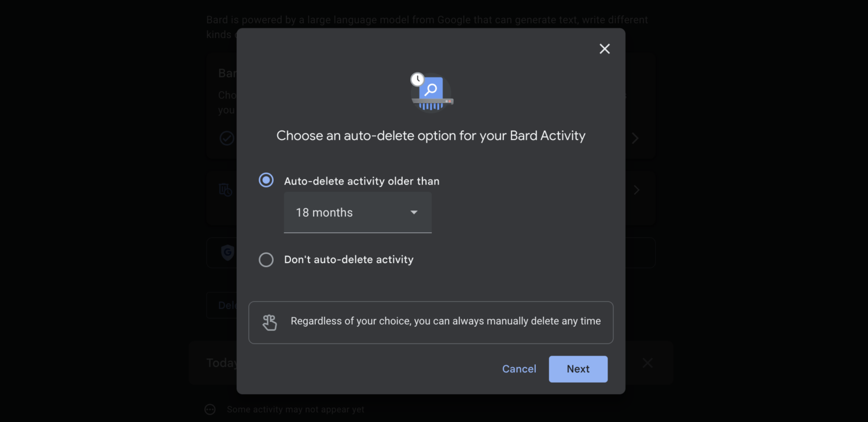This screenshot has width=868, height=422.
Task: Click the ellipsis icon beside Some activity
Action: [x=210, y=409]
